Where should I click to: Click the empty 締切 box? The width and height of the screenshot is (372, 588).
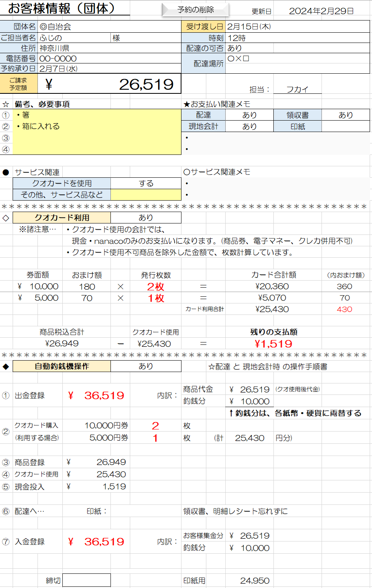86,580
